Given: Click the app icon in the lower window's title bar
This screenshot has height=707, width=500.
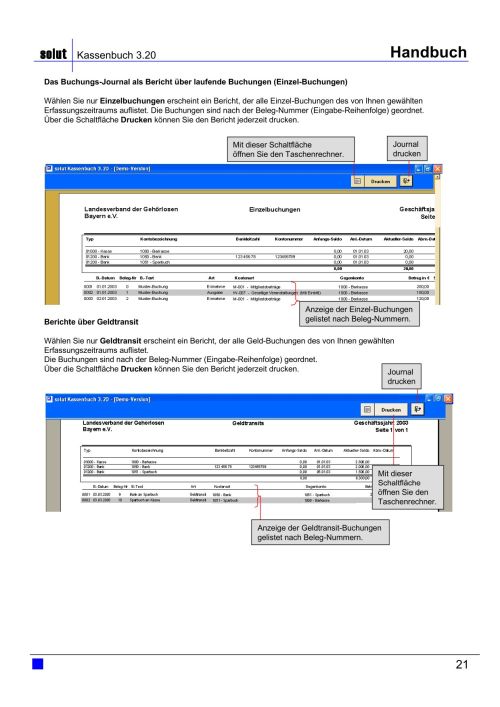Looking at the screenshot, I should 50,399.
